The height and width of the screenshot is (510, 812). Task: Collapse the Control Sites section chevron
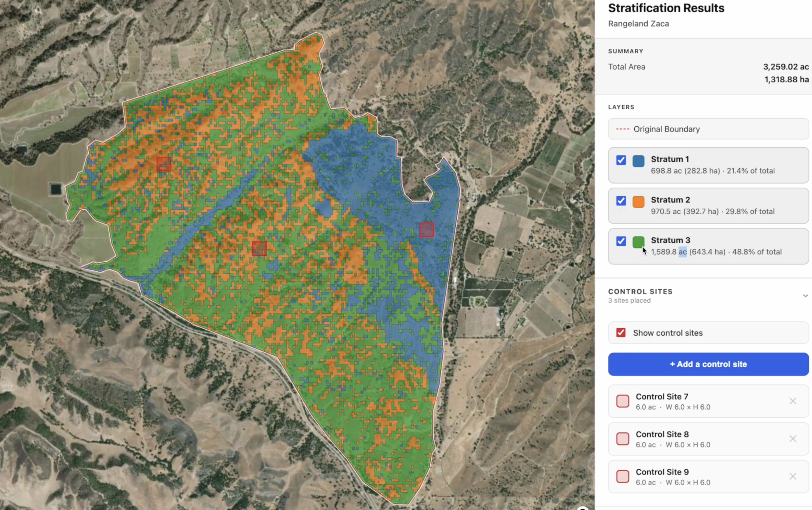point(805,296)
